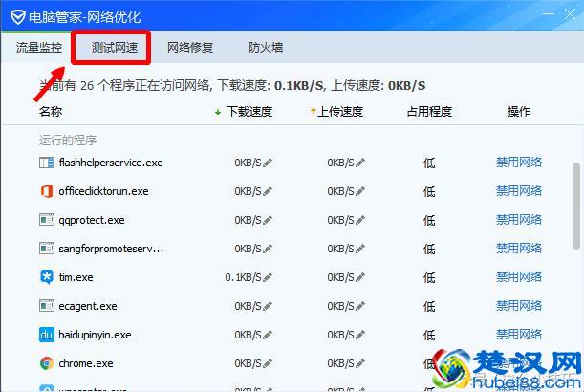Click tim.exe download speed 0.1KB/S

[x=243, y=277]
